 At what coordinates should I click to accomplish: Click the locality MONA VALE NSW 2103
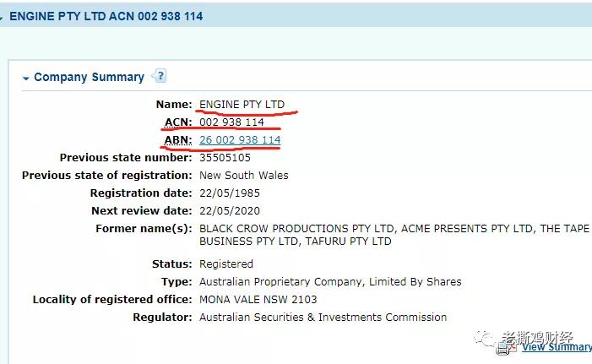click(x=258, y=300)
